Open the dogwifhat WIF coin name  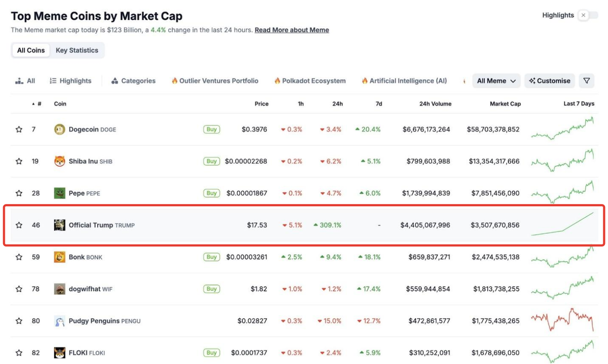[91, 289]
